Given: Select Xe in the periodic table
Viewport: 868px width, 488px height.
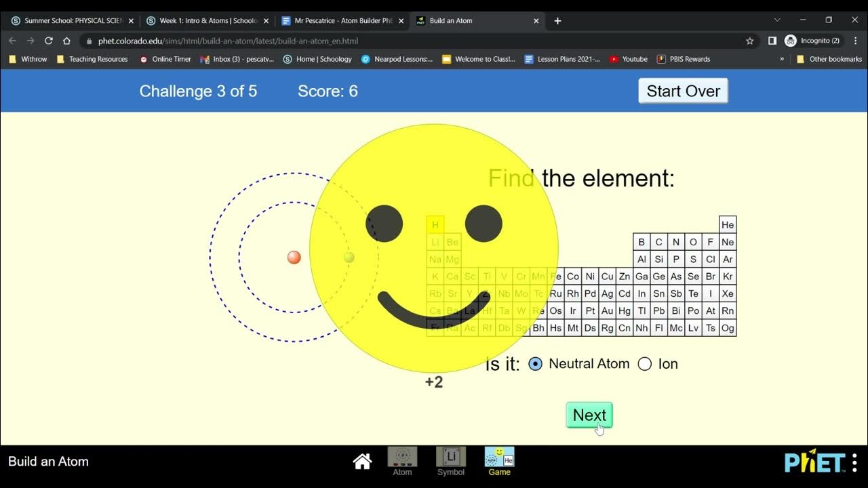Looking at the screenshot, I should [x=728, y=294].
